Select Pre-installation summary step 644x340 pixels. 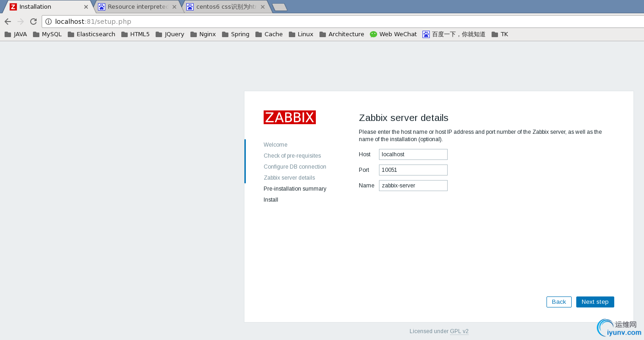295,189
